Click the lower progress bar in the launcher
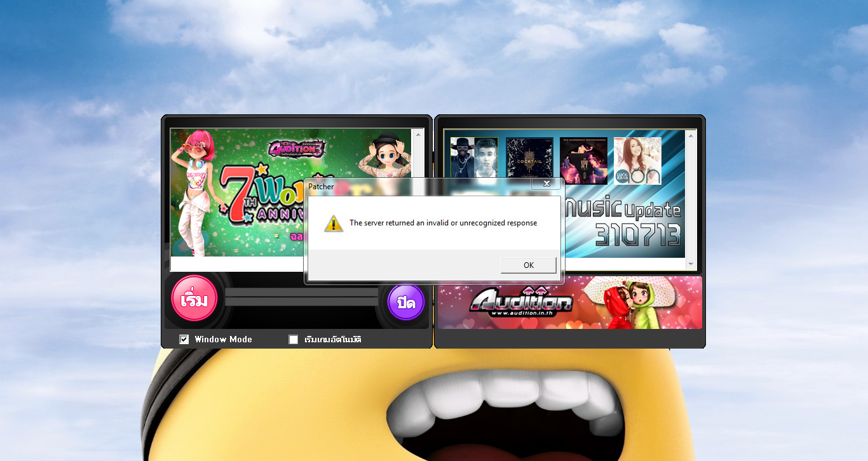 pyautogui.click(x=302, y=302)
